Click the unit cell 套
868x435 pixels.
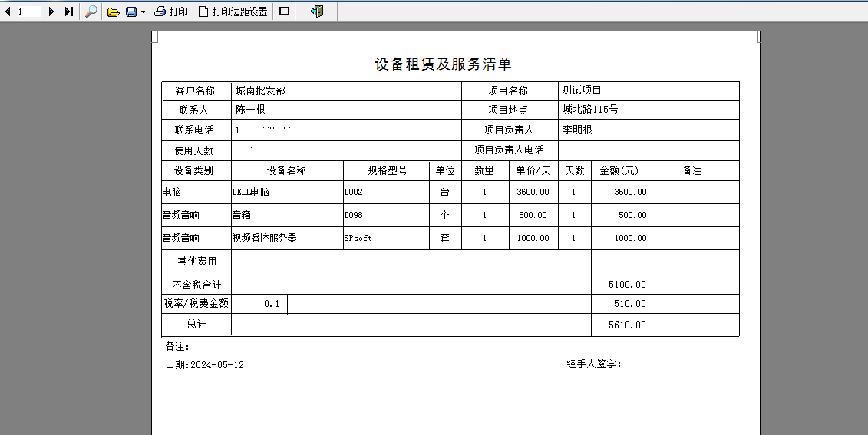[x=445, y=238]
